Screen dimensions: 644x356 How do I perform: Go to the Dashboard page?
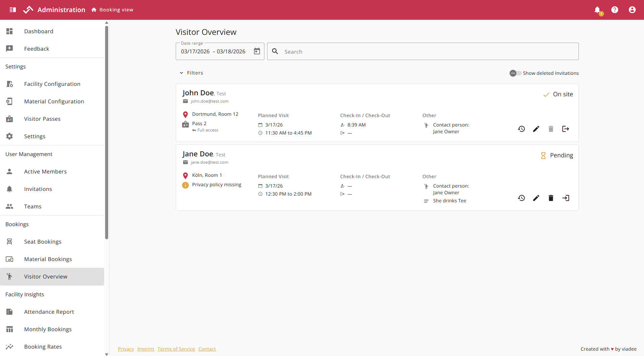pos(39,31)
